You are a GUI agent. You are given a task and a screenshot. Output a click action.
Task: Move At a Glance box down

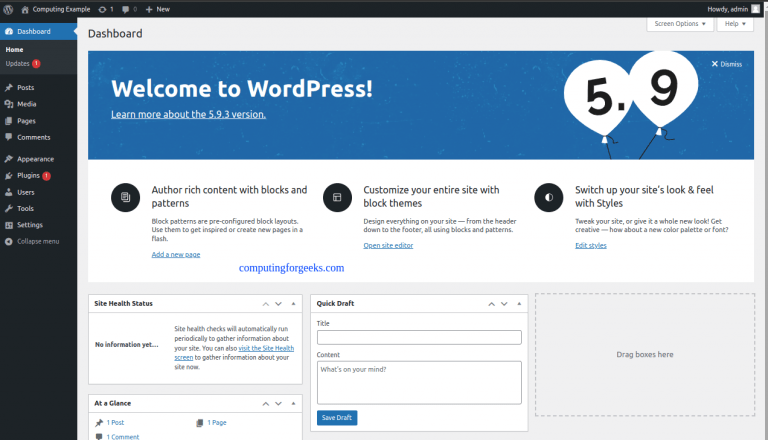(x=278, y=404)
